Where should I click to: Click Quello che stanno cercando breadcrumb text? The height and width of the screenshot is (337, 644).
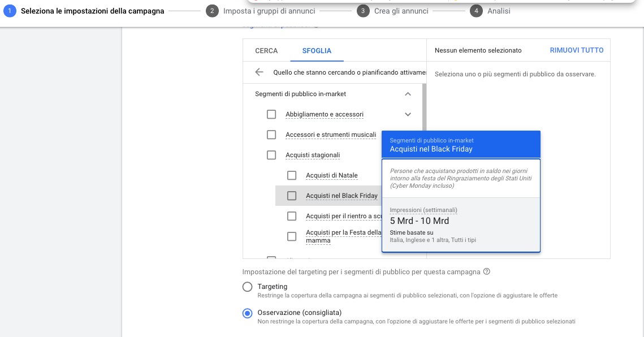coord(349,72)
